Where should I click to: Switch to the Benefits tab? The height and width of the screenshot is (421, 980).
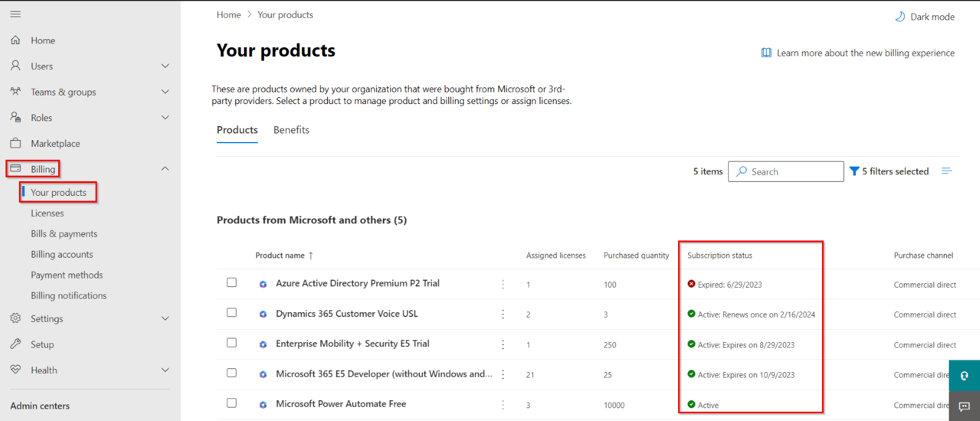coord(291,130)
